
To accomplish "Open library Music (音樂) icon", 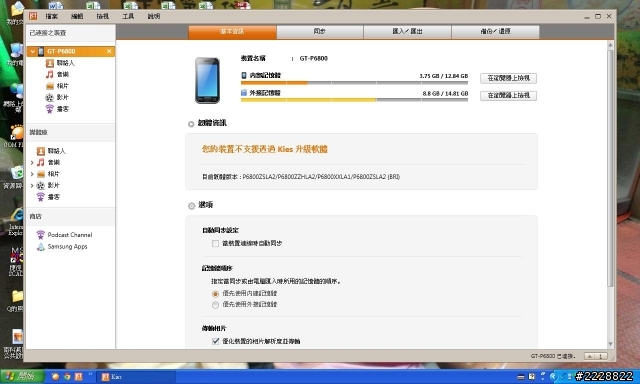I will (40, 162).
